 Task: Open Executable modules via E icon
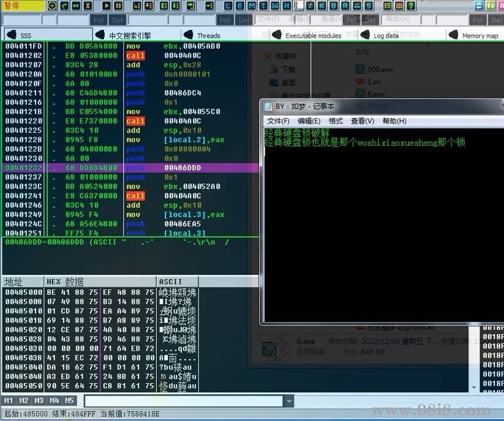(240, 6)
